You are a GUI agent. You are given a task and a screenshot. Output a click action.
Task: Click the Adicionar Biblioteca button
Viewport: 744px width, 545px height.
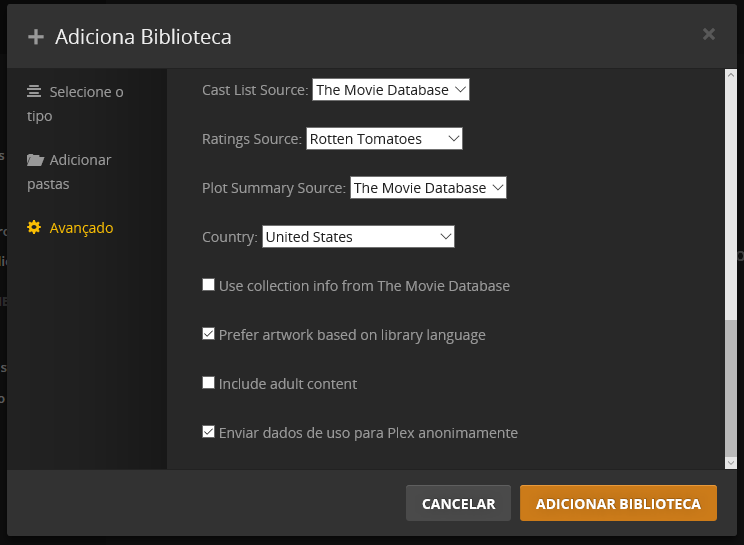(x=618, y=504)
